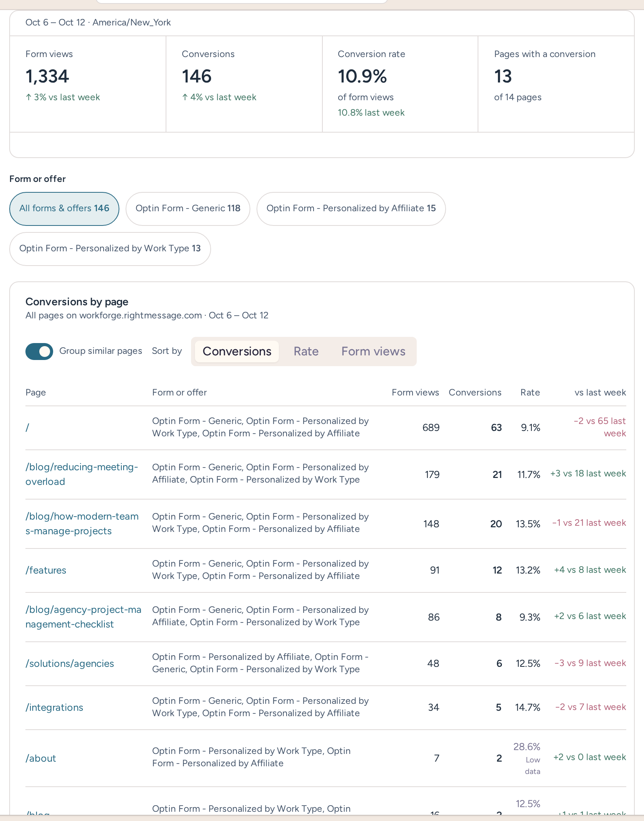The width and height of the screenshot is (644, 821).
Task: Click the "4% vs last week" conversions change
Action: click(x=219, y=97)
